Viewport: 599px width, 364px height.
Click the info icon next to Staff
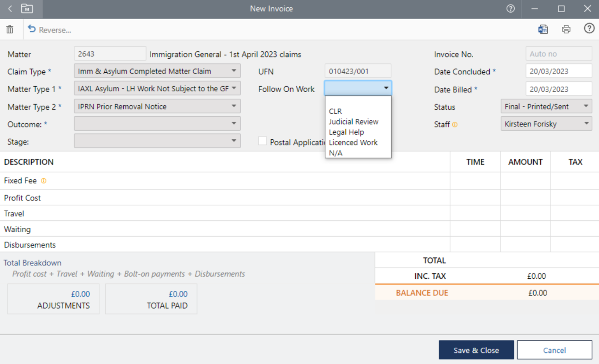click(x=455, y=125)
